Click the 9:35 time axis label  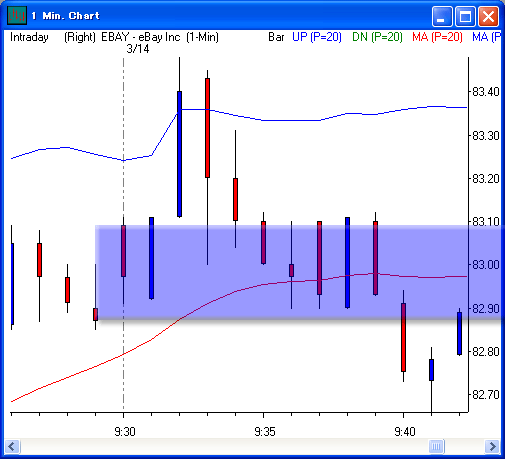click(x=265, y=432)
